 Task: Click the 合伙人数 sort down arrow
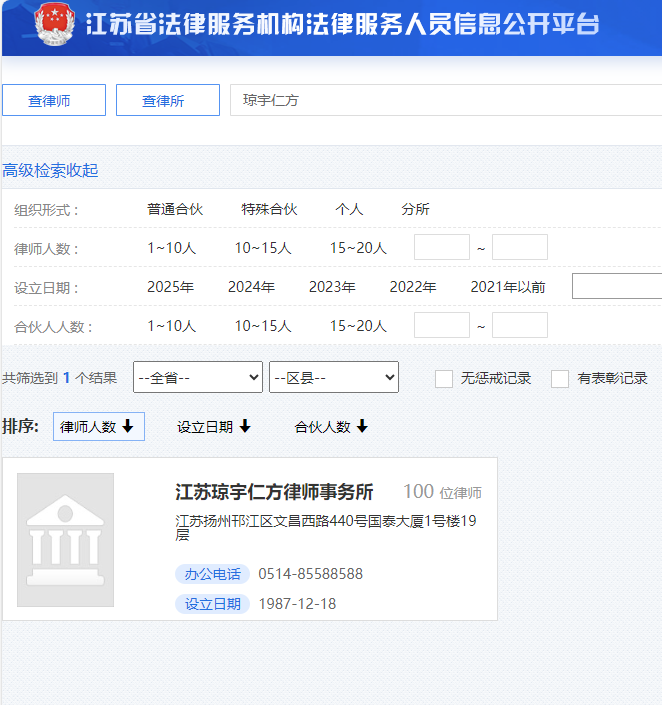click(362, 426)
